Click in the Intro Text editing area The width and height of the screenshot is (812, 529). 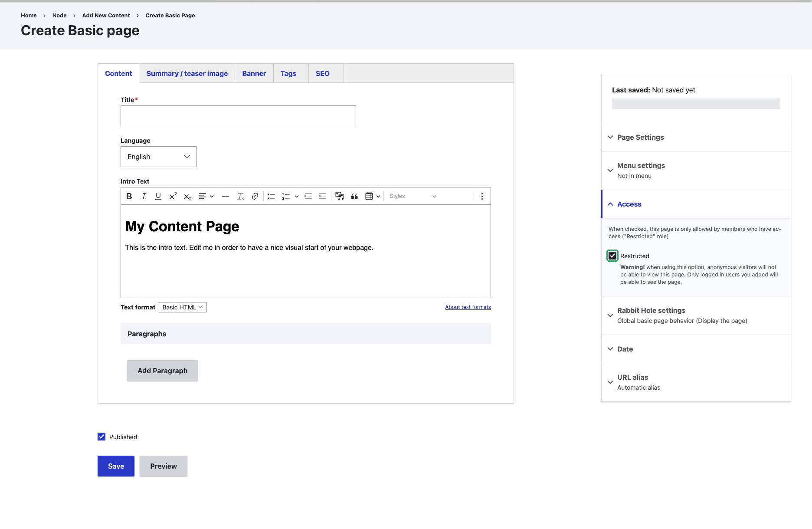coord(306,251)
